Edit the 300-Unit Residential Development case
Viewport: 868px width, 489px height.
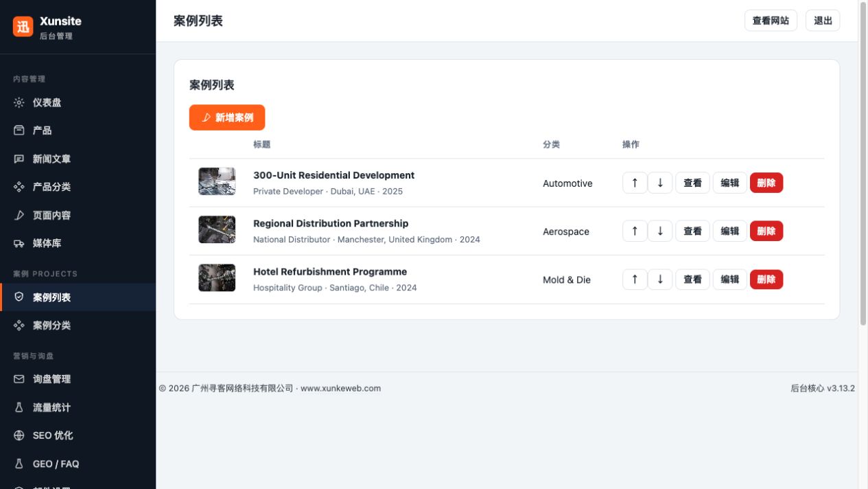[x=729, y=183]
